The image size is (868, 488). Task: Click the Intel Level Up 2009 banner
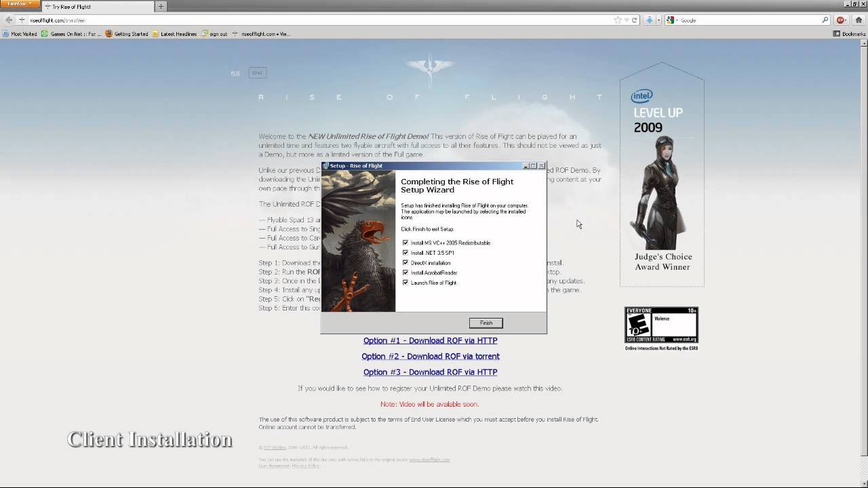[x=662, y=175]
